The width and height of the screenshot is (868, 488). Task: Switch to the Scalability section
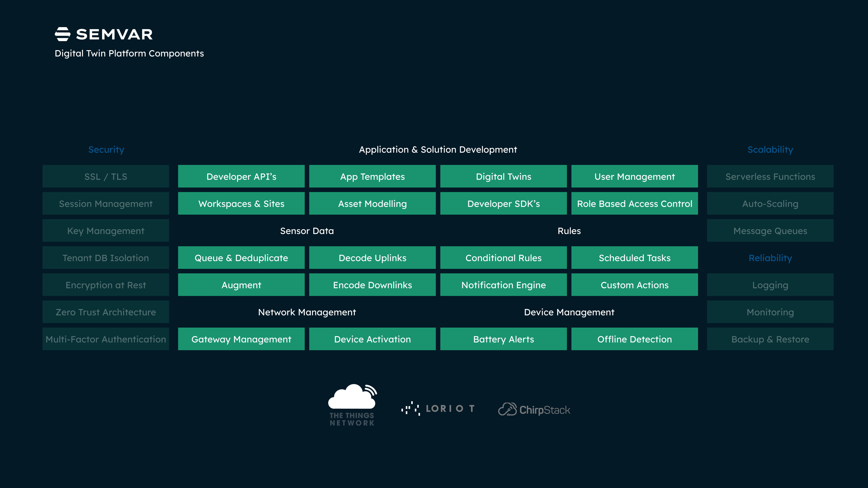[770, 150]
